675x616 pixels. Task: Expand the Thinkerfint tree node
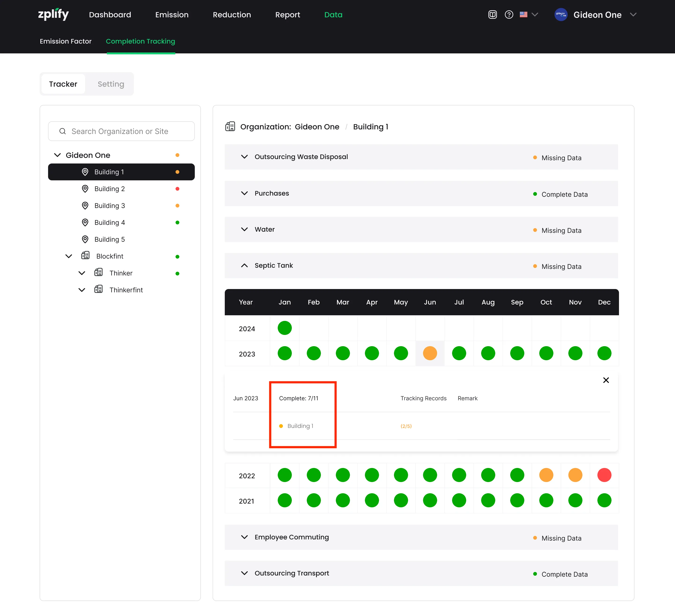[82, 290]
